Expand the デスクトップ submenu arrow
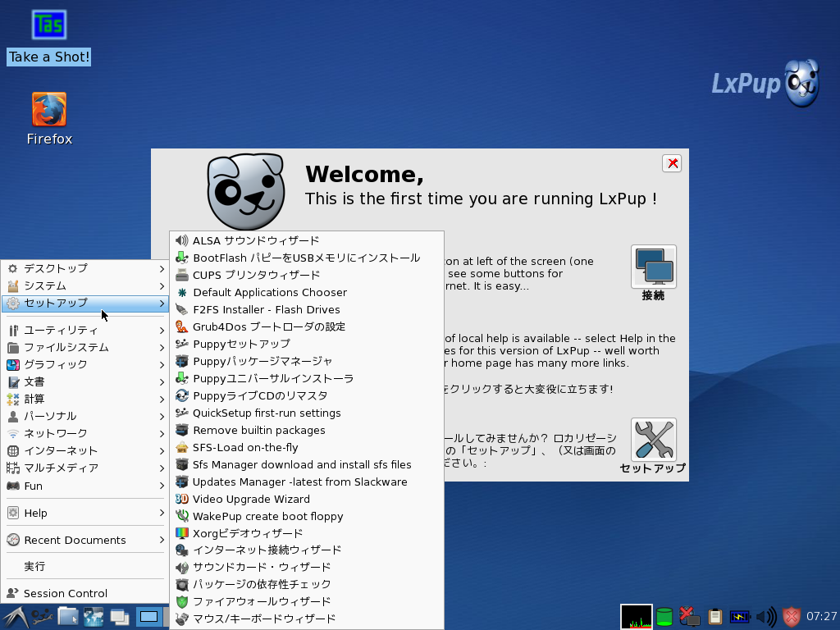Viewport: 840px width, 630px height. [x=162, y=268]
